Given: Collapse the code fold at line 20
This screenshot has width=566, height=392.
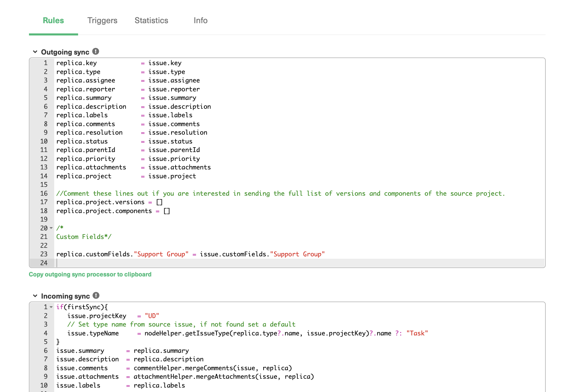Looking at the screenshot, I should pos(51,228).
